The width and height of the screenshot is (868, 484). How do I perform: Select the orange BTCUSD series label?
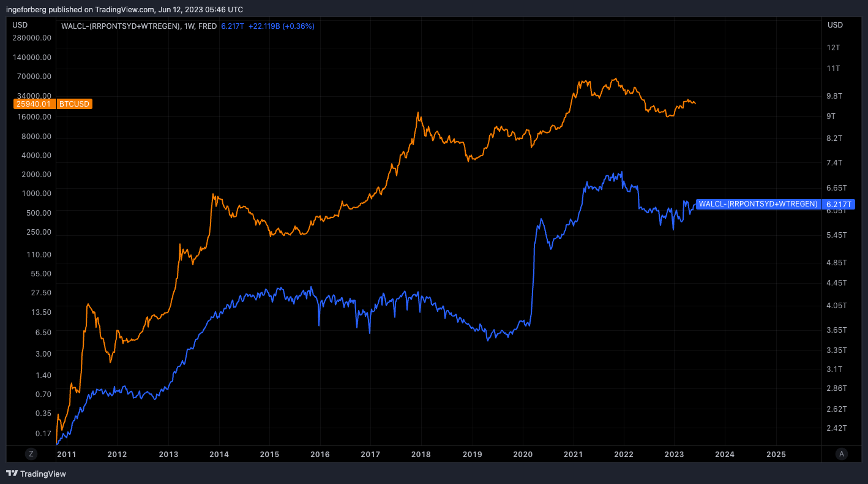pos(75,104)
